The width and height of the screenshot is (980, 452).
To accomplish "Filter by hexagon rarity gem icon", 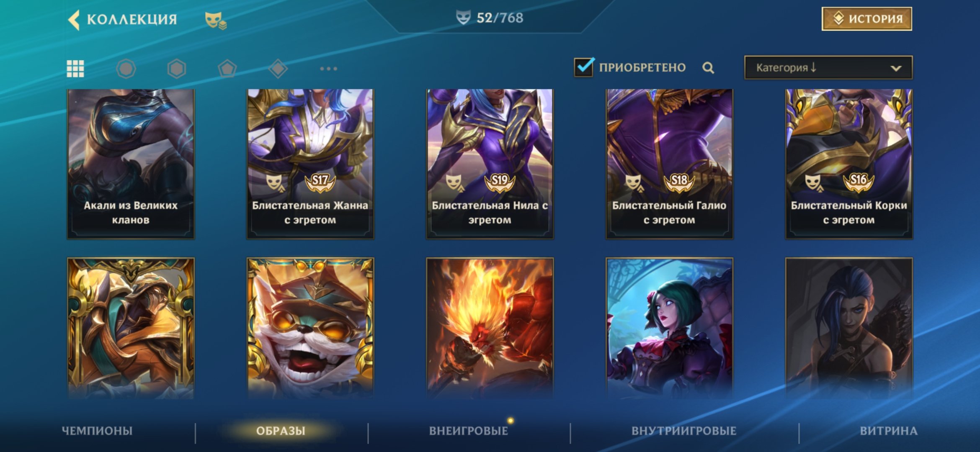I will pyautogui.click(x=176, y=69).
